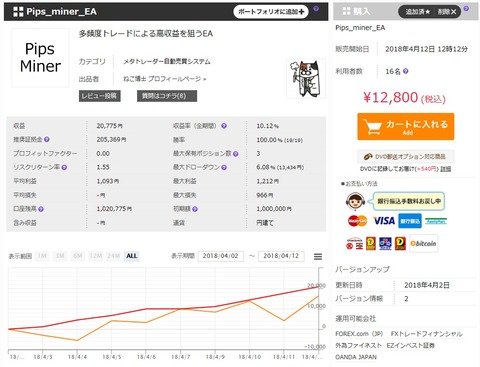This screenshot has width=480, height=367.
Task: Open help icon next to リスクリターン率
Action: [x=64, y=167]
